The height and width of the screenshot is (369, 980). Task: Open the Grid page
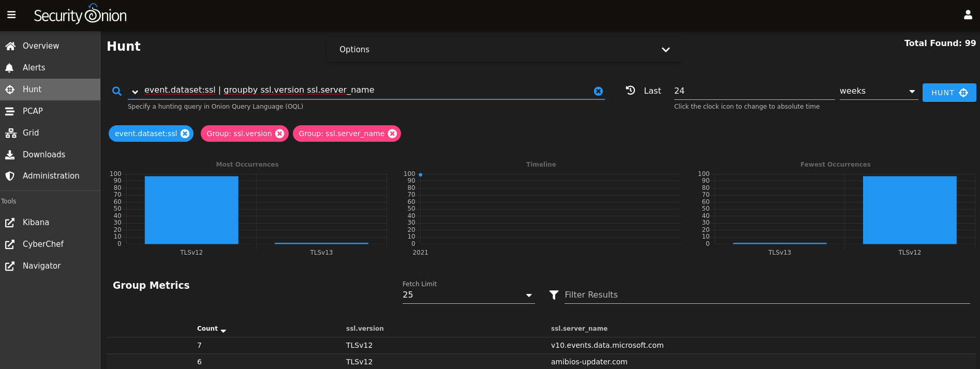click(50, 133)
